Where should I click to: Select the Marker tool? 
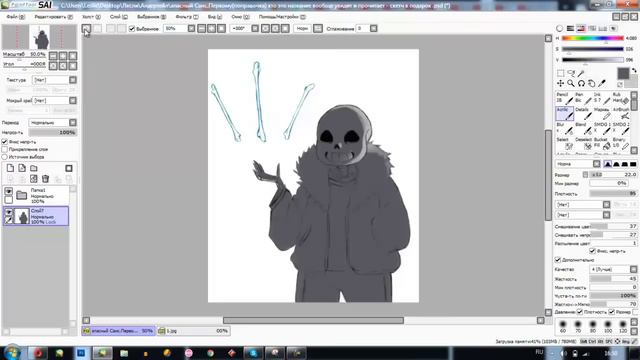(x=602, y=113)
